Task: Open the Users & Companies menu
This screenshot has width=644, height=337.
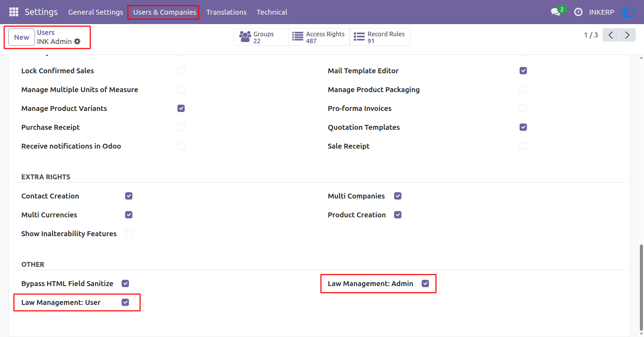Action: pyautogui.click(x=164, y=12)
